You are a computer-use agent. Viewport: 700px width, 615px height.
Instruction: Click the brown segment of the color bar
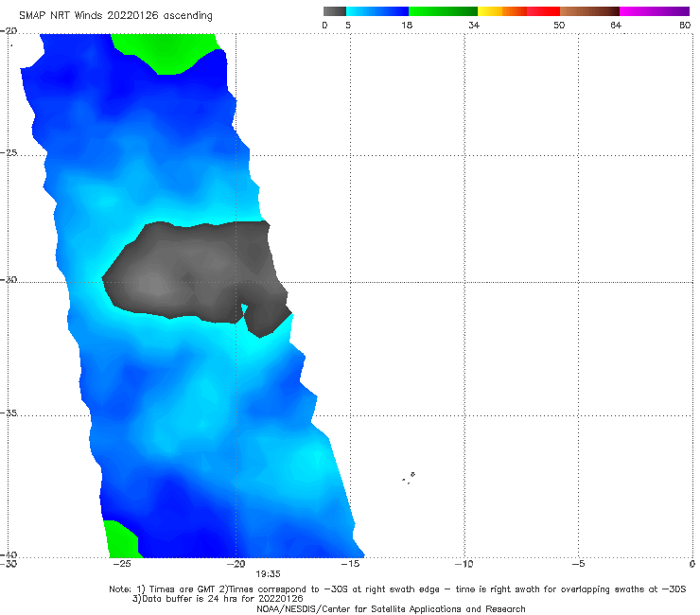click(589, 11)
